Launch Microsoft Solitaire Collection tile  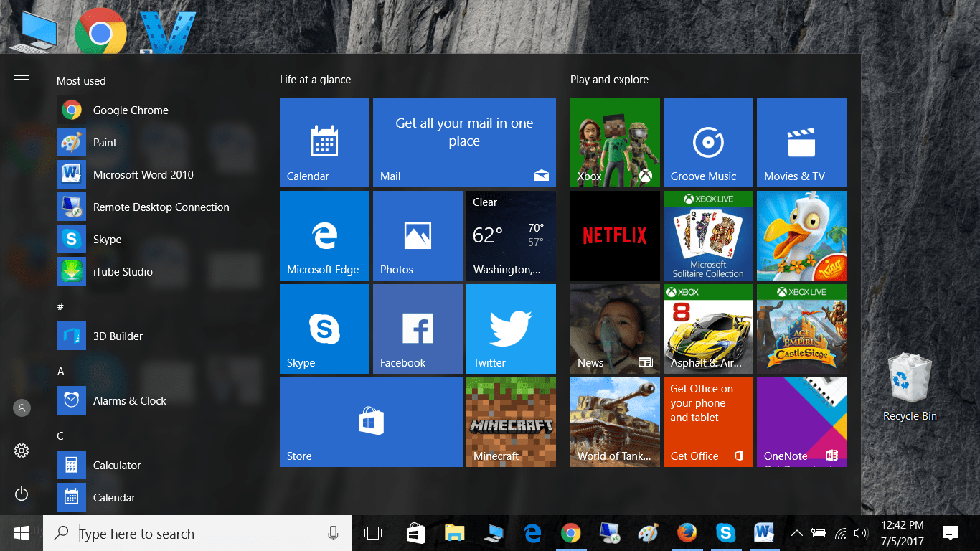click(708, 236)
